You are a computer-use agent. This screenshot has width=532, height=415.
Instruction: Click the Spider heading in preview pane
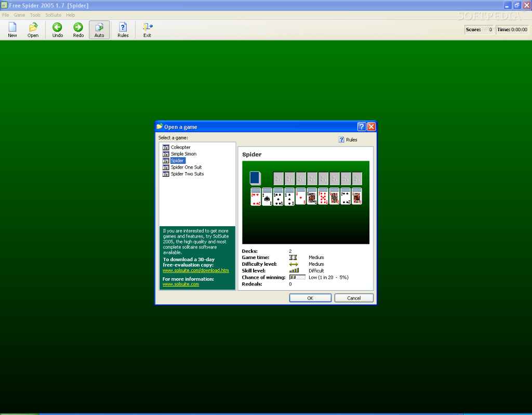coord(252,154)
